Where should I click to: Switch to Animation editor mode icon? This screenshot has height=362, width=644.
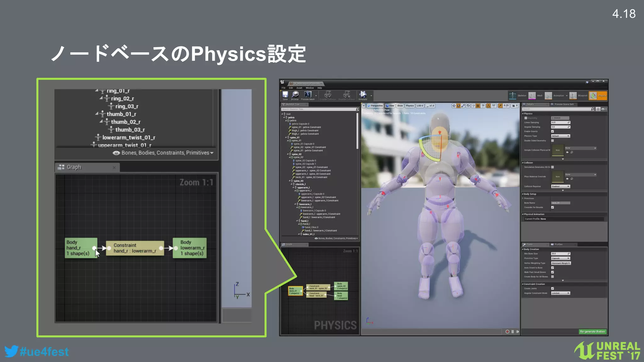[548, 96]
